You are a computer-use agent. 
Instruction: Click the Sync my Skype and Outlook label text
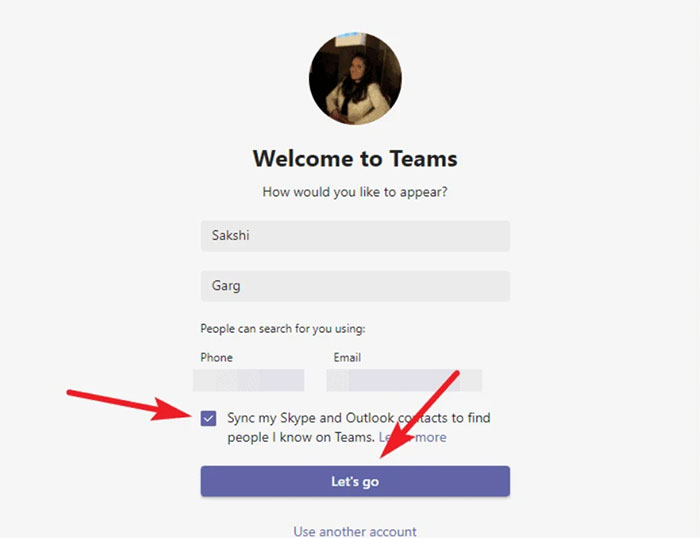359,418
